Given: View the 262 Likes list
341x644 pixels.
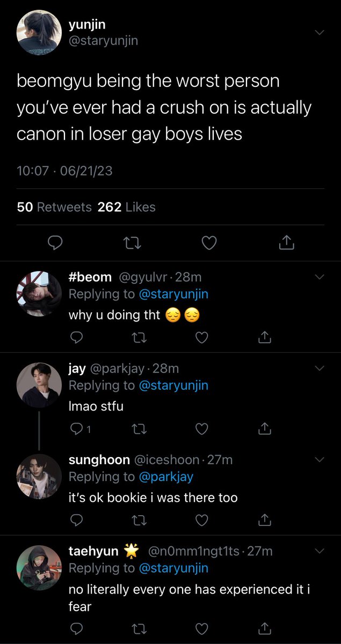Looking at the screenshot, I should tap(127, 207).
